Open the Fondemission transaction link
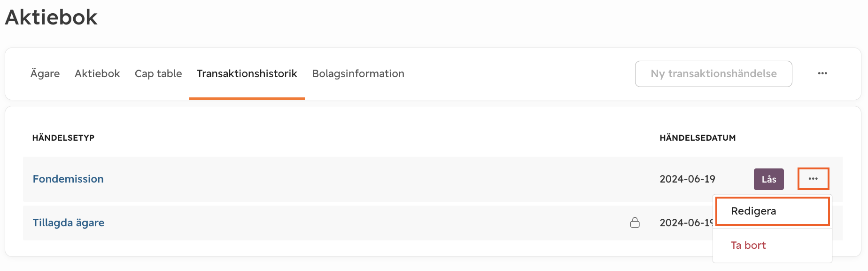The height and width of the screenshot is (271, 868). point(68,179)
